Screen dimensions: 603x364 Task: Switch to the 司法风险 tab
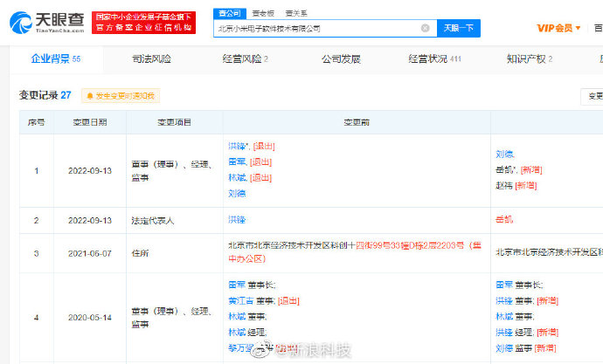point(154,59)
